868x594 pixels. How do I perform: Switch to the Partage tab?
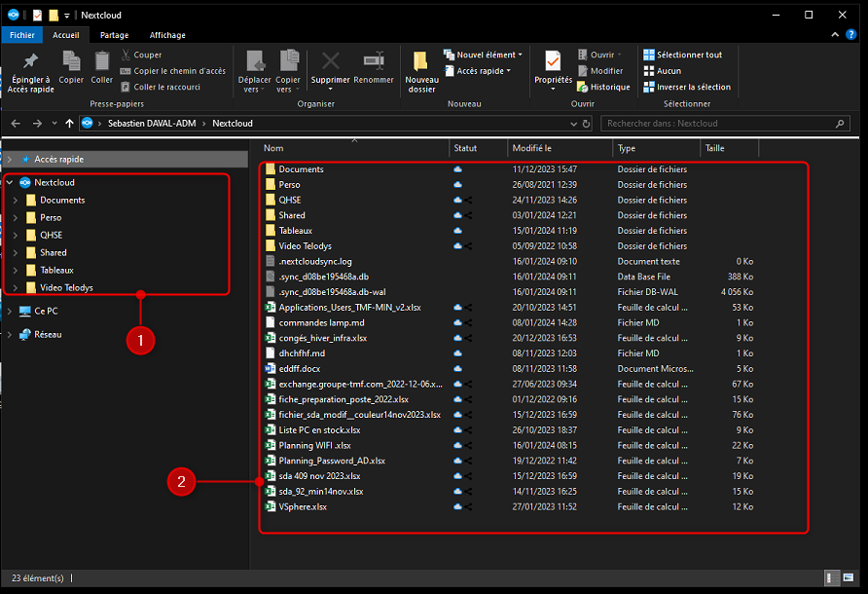115,35
